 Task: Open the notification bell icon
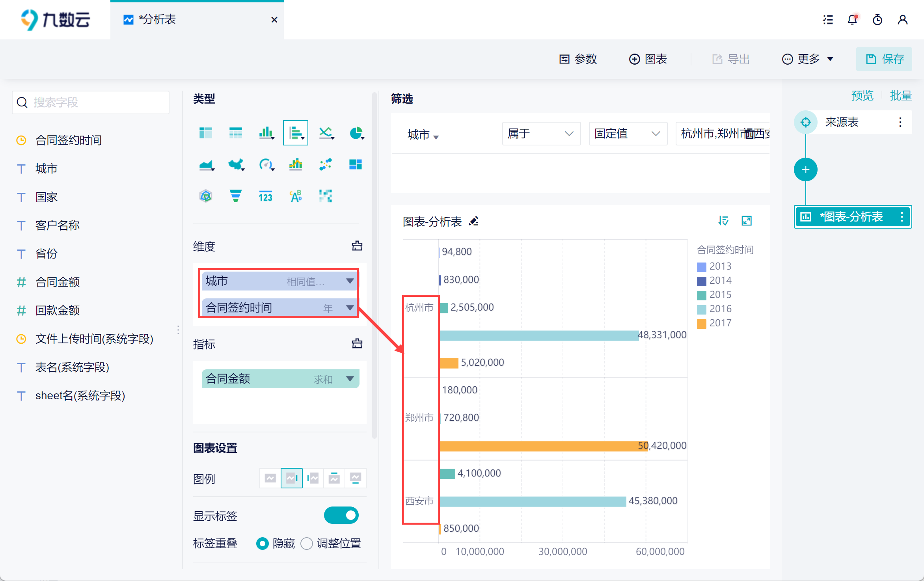[x=852, y=20]
